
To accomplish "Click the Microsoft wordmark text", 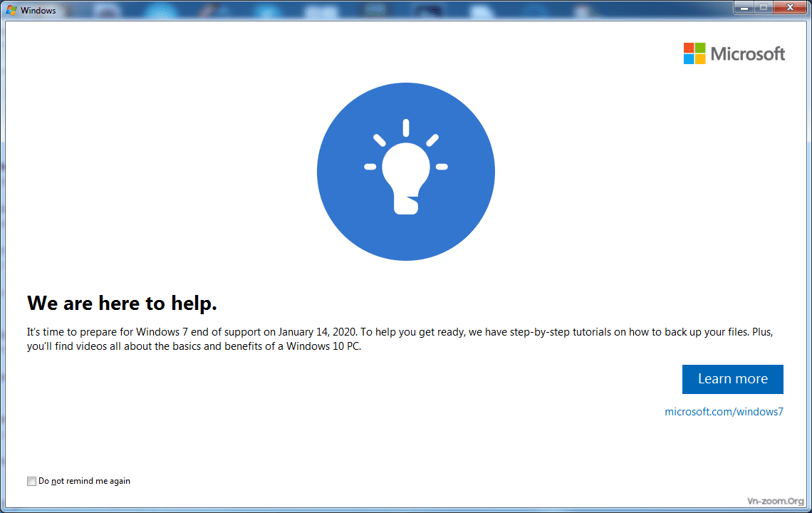I will 748,53.
